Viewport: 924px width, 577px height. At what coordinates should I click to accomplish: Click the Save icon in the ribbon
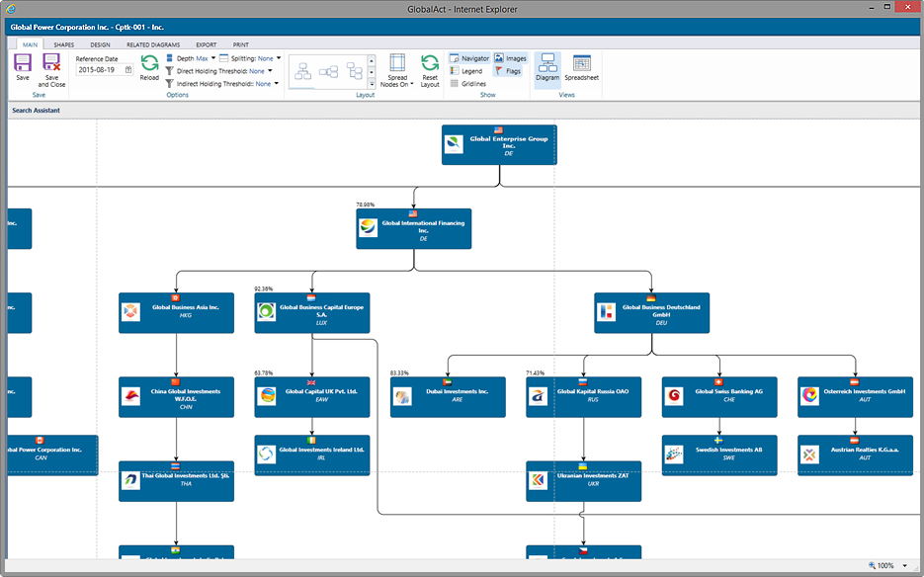coord(23,62)
